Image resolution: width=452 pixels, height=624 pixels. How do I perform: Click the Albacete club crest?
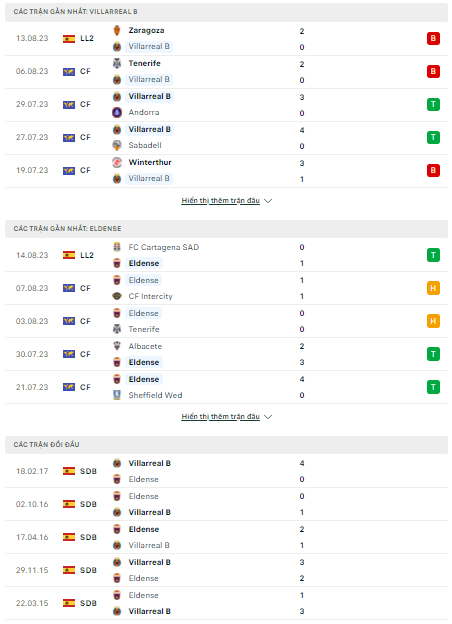pos(117,346)
